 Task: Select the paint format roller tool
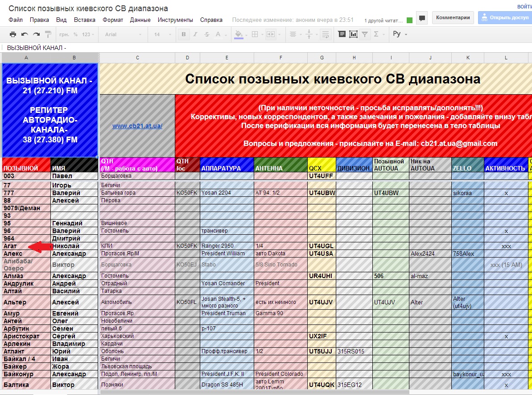(x=48, y=34)
